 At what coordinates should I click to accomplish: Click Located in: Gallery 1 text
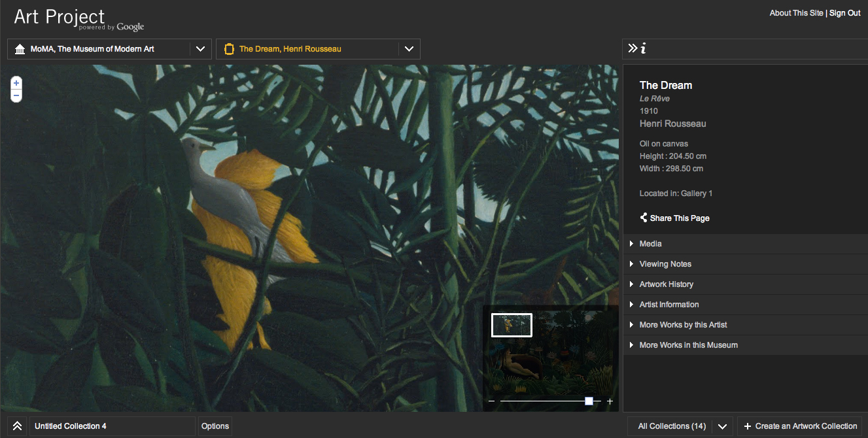pyautogui.click(x=676, y=194)
